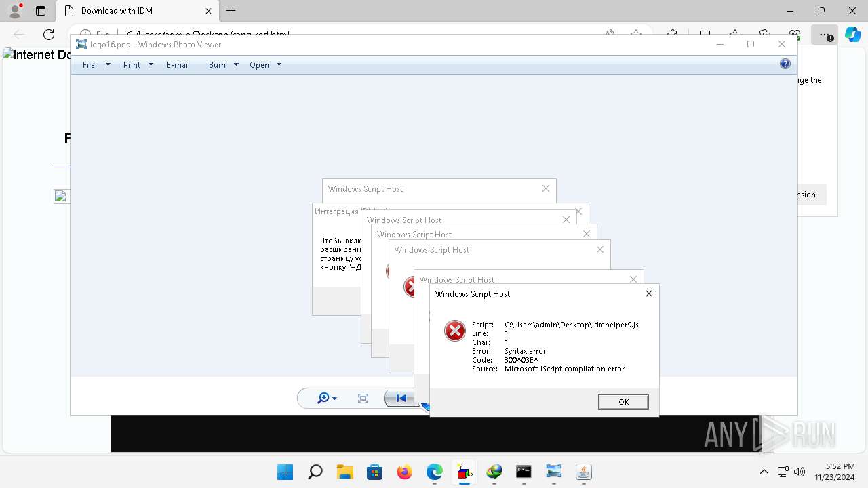Refresh the browser page
The height and width of the screenshot is (488, 868).
[49, 35]
